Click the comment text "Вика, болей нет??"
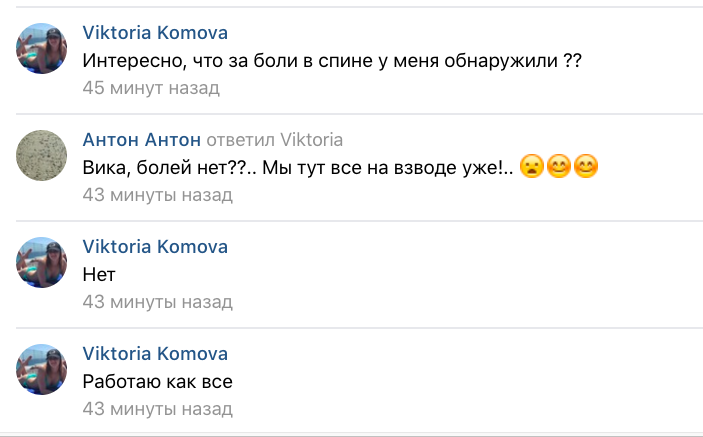703x437 pixels. (297, 167)
